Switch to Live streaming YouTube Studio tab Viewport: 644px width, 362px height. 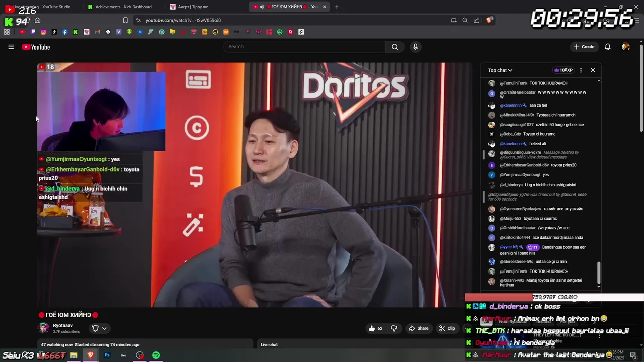click(x=41, y=7)
